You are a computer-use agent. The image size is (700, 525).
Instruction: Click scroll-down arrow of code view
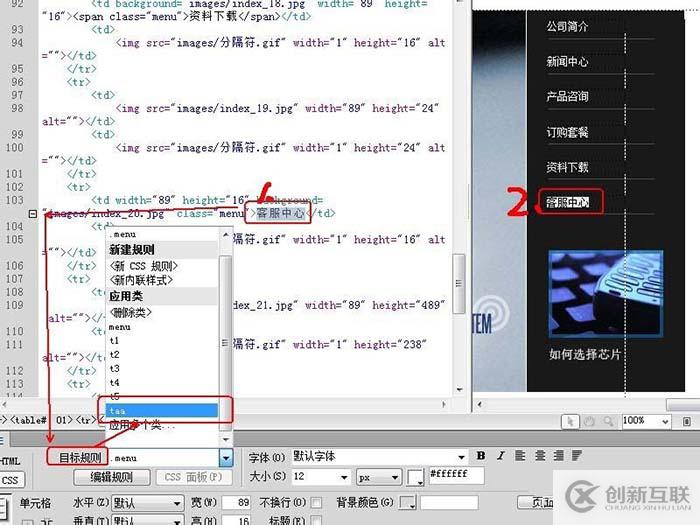coord(459,390)
